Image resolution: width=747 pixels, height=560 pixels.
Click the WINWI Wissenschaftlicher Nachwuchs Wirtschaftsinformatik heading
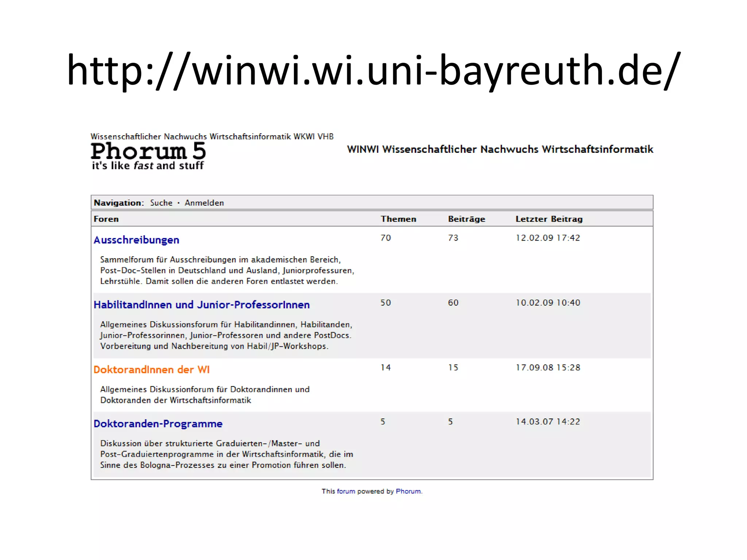click(500, 149)
